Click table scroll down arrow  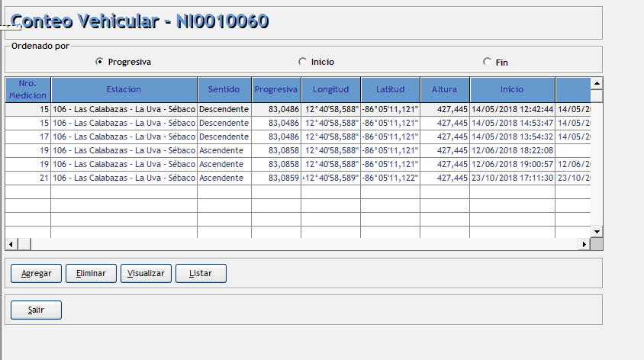597,231
